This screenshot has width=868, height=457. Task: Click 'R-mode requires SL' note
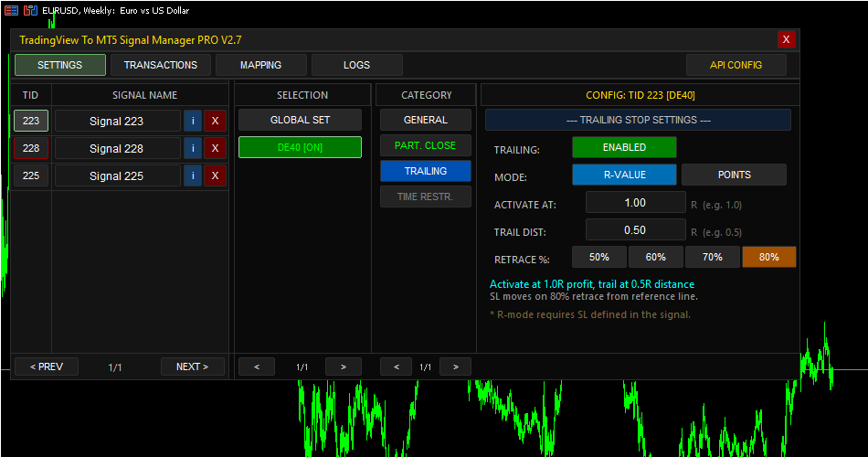pos(590,314)
